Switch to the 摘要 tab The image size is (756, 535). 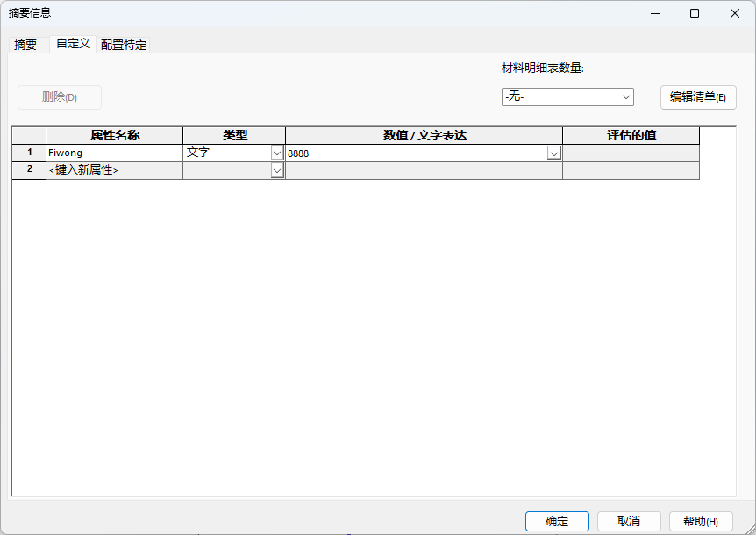click(x=25, y=45)
